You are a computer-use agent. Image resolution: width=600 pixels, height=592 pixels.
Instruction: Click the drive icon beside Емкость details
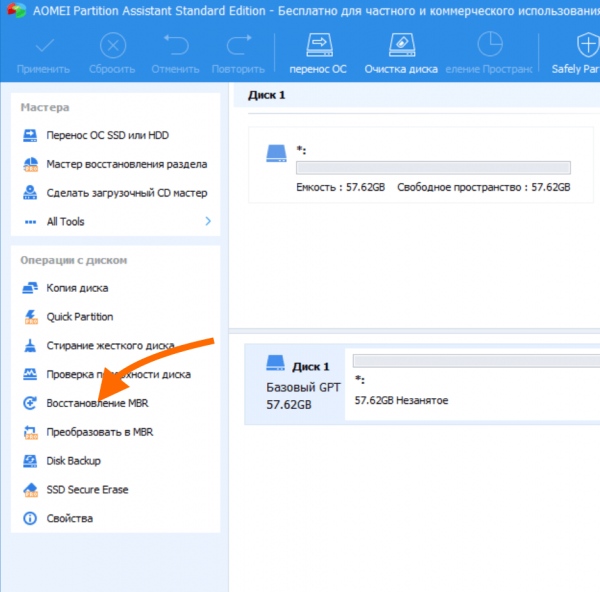coord(276,153)
